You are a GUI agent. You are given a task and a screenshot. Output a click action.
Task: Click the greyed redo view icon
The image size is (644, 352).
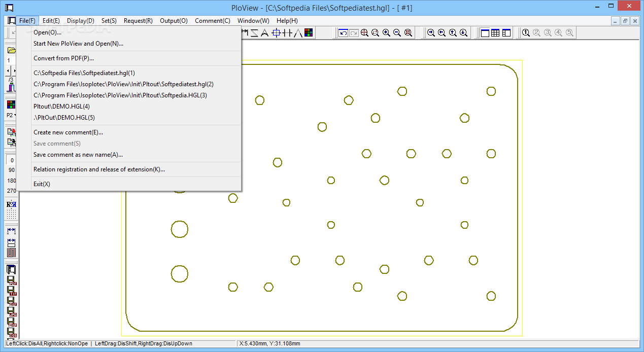pos(354,33)
